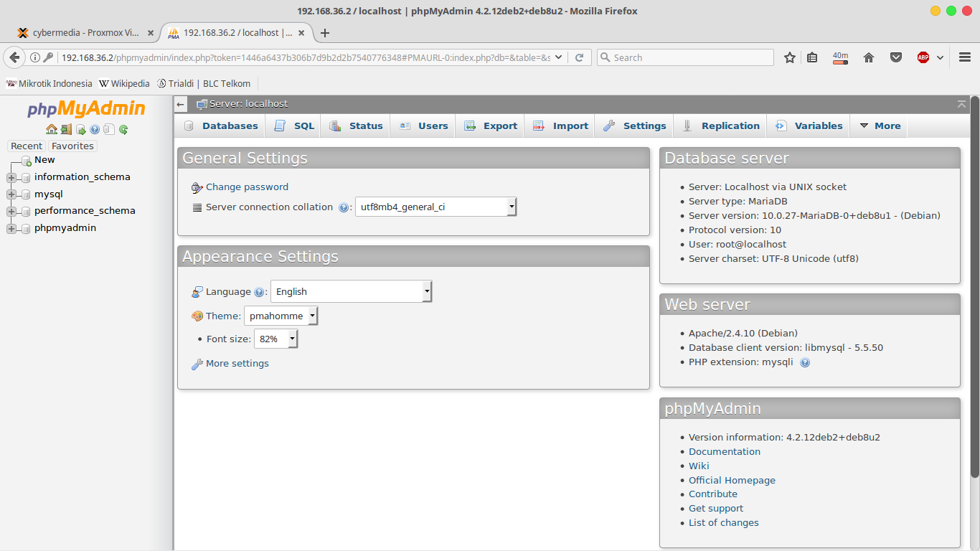Open the Theme dropdown
The height and width of the screenshot is (551, 980).
point(312,316)
